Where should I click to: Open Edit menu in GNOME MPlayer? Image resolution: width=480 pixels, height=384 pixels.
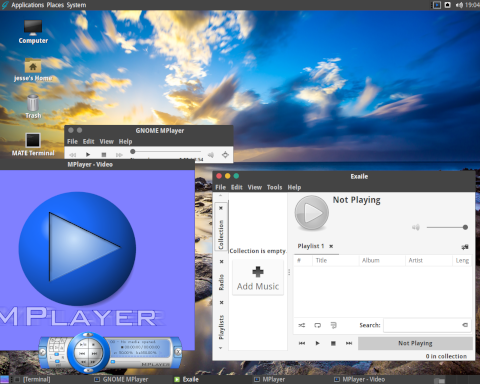pyautogui.click(x=88, y=142)
